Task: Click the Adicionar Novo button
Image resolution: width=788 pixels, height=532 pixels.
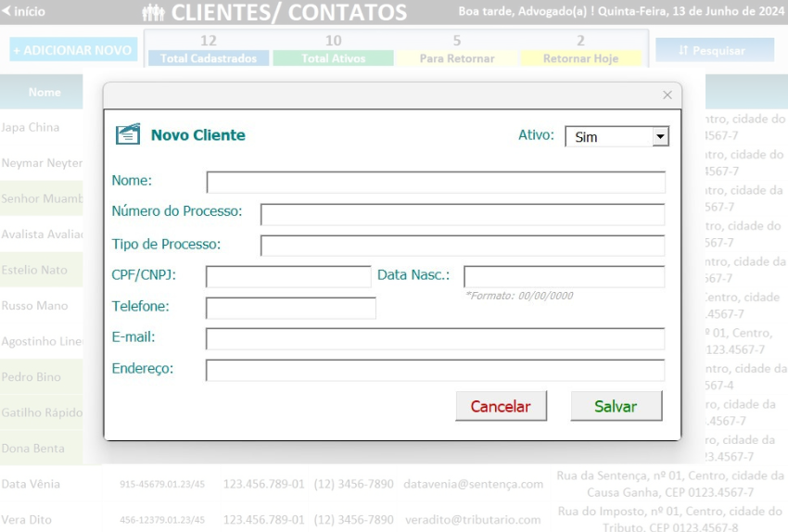Action: (73, 50)
